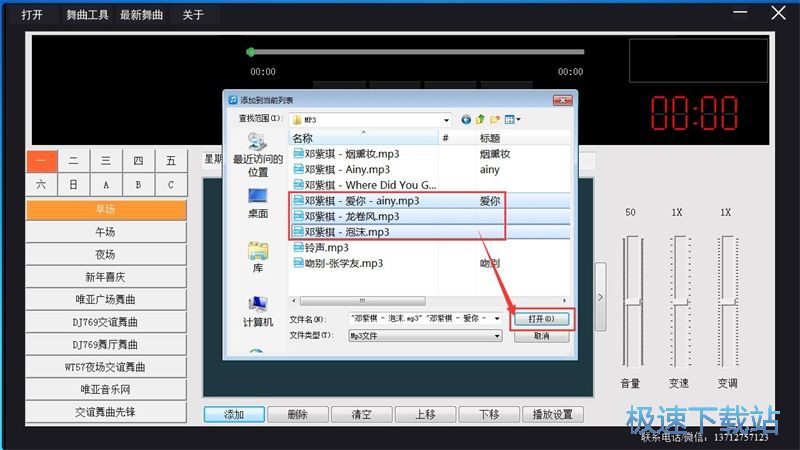The image size is (800, 450).
Task: Open the Libraries (库) shortcut
Action: [x=258, y=257]
